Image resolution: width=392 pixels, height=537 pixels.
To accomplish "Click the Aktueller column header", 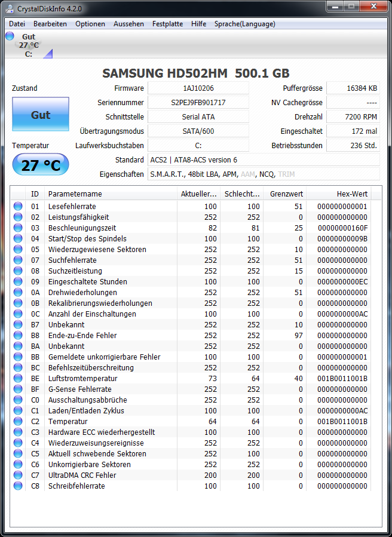I will point(198,194).
